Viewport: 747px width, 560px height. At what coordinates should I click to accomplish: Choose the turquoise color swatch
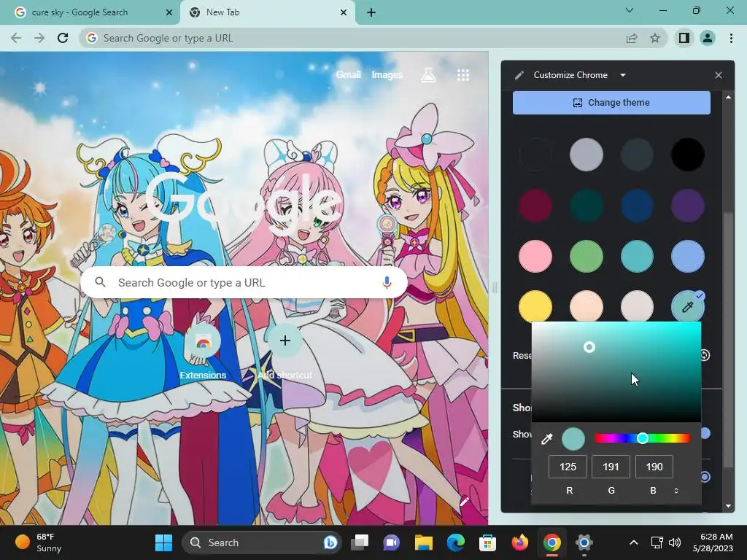tap(637, 256)
